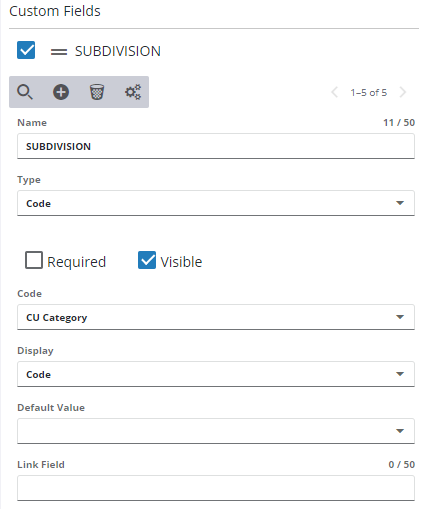Open the Default Value dropdown

click(x=216, y=431)
